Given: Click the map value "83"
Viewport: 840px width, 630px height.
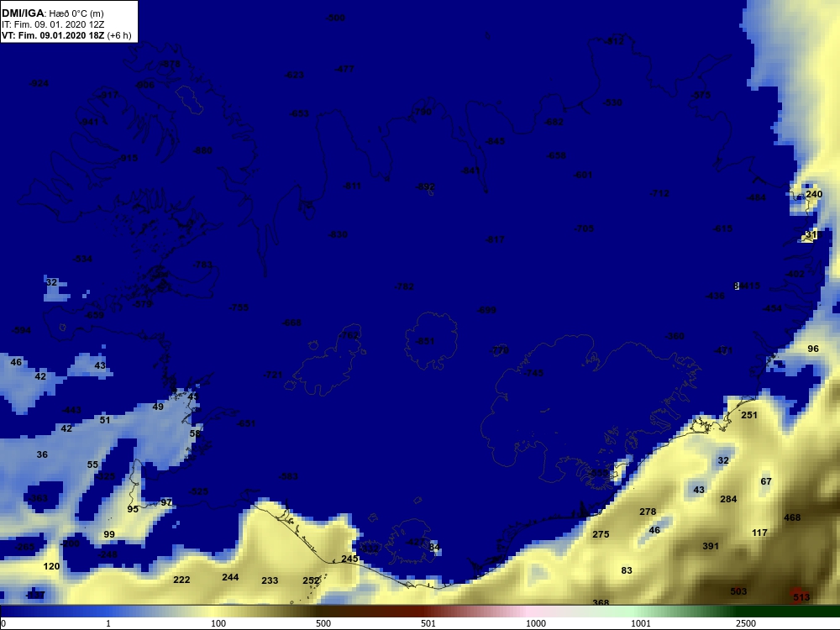Looking at the screenshot, I should [627, 570].
